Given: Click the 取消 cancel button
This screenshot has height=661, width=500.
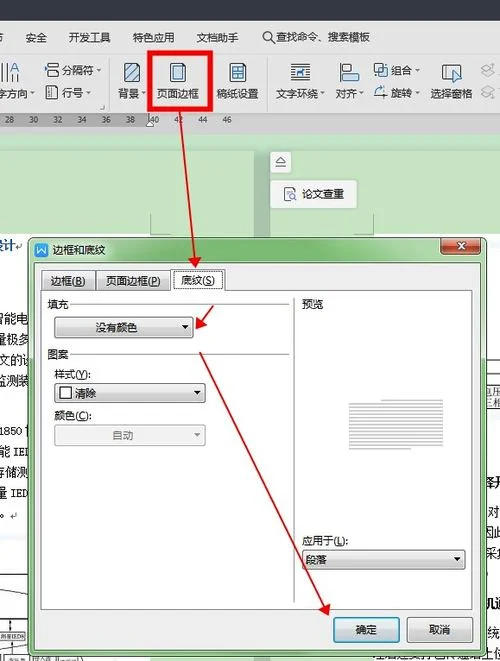Looking at the screenshot, I should (440, 630).
